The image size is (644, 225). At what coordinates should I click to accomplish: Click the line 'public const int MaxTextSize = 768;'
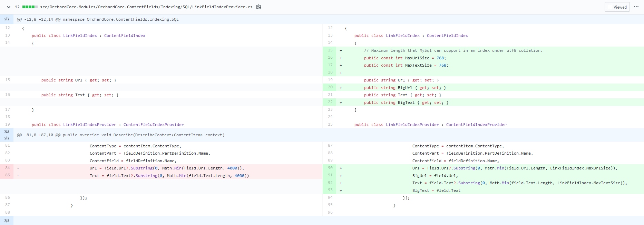pyautogui.click(x=406, y=65)
